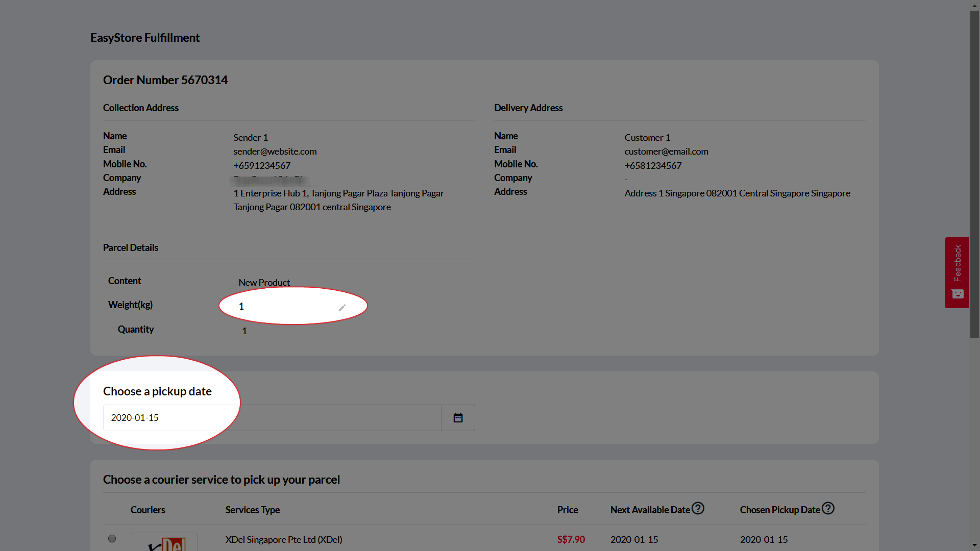Image resolution: width=980 pixels, height=551 pixels.
Task: Click the Feedback smiley face icon
Action: [957, 294]
